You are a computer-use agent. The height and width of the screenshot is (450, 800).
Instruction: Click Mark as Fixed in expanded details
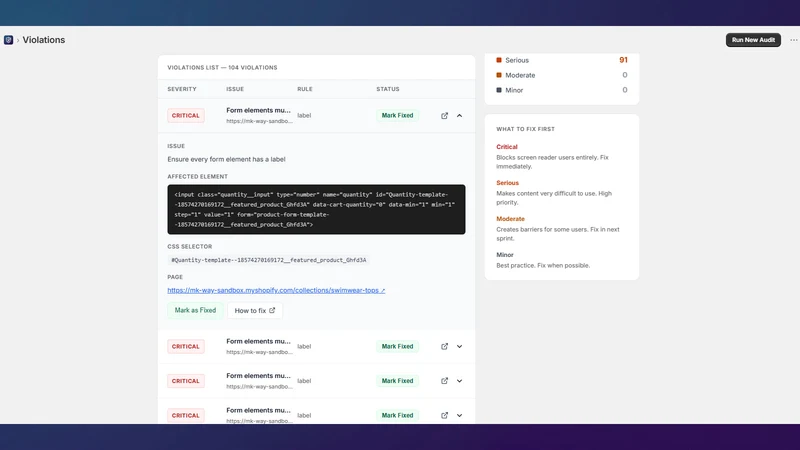[195, 310]
